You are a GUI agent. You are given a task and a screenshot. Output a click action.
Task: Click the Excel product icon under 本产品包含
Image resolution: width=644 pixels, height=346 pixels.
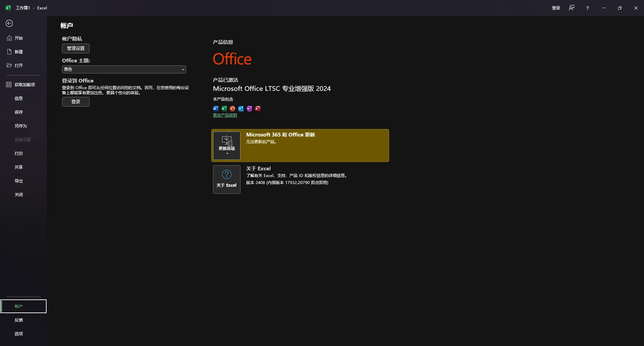coord(224,108)
